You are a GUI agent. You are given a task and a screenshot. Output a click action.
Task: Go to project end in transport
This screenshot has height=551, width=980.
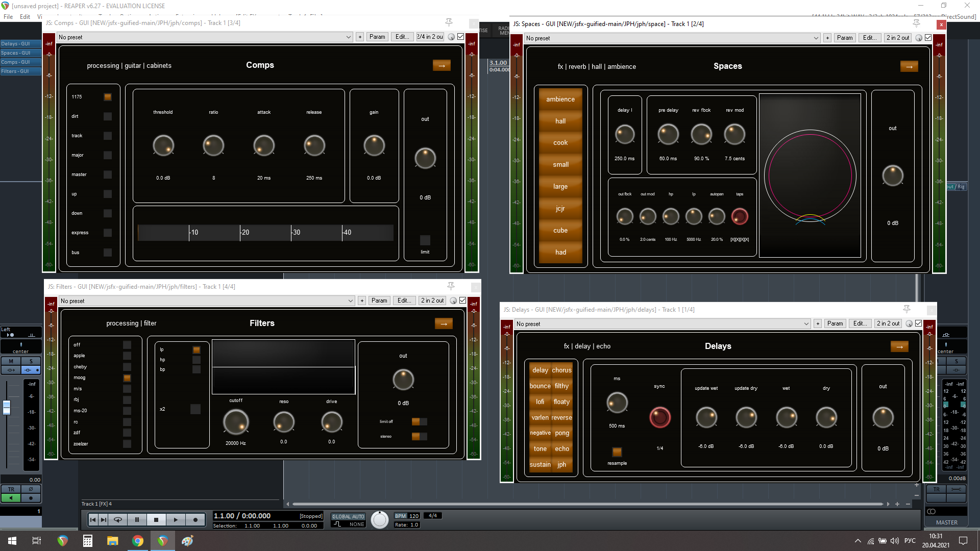coord(104,519)
